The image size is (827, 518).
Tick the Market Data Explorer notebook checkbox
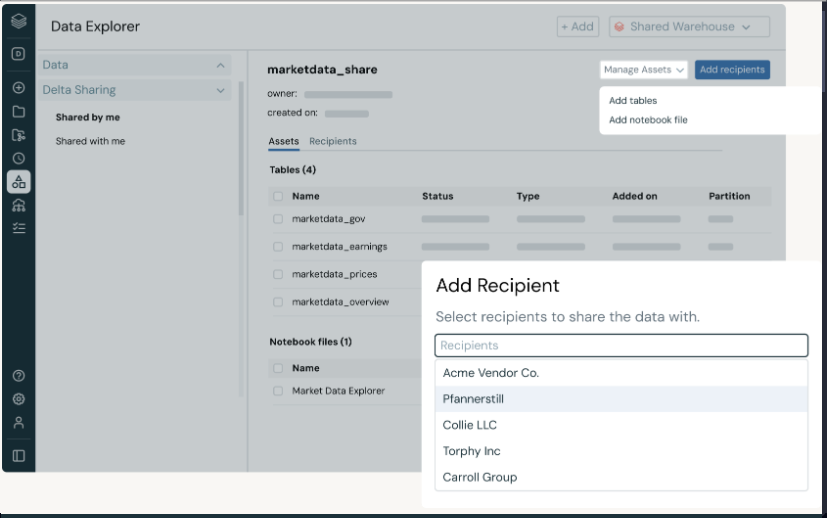278,391
